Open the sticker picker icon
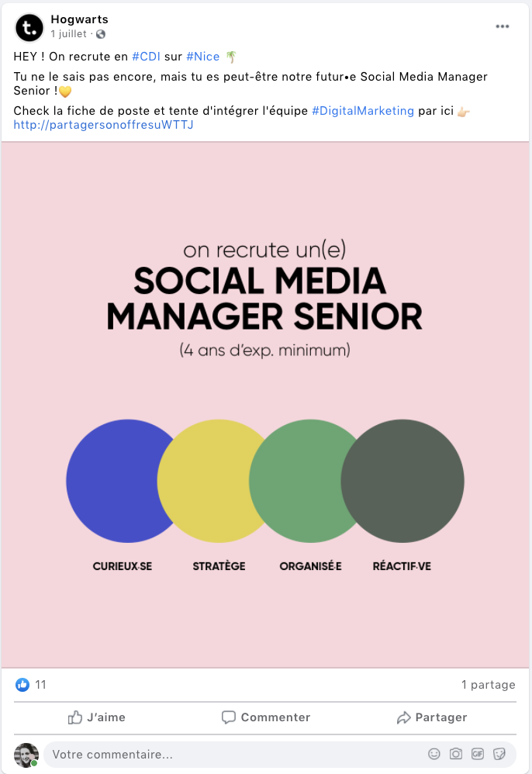Image resolution: width=532 pixels, height=774 pixels. (499, 754)
